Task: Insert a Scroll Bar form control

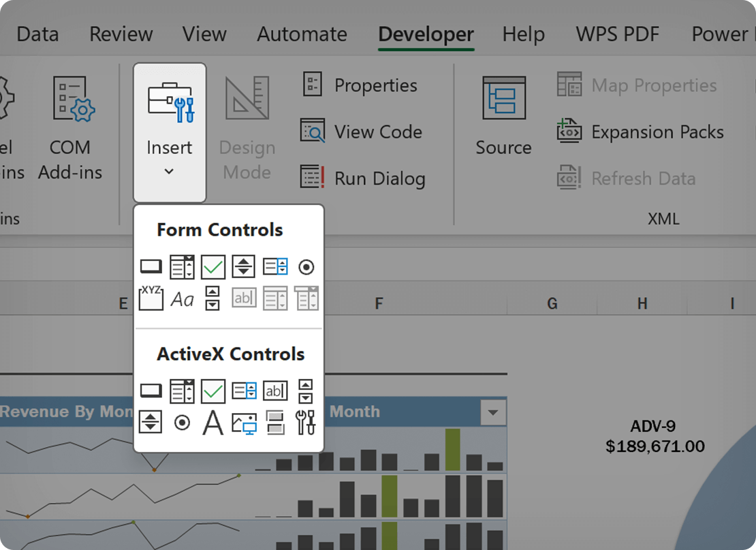Action: (213, 298)
